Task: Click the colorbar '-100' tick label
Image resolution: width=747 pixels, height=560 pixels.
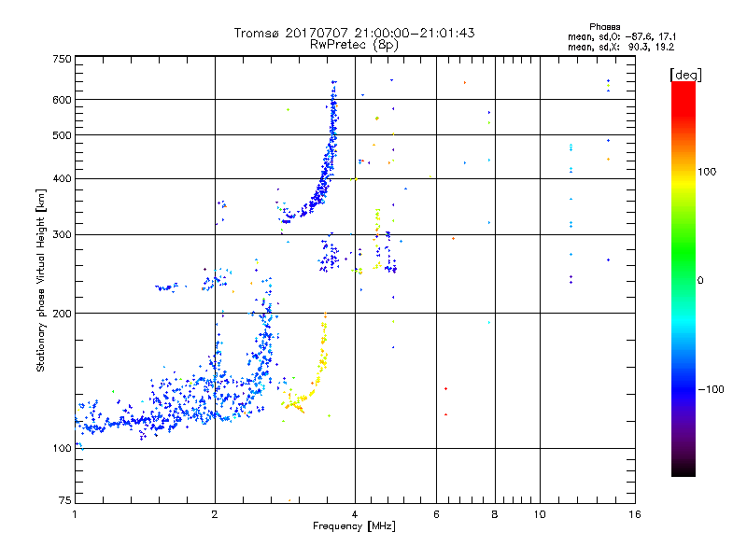Action: click(x=712, y=389)
